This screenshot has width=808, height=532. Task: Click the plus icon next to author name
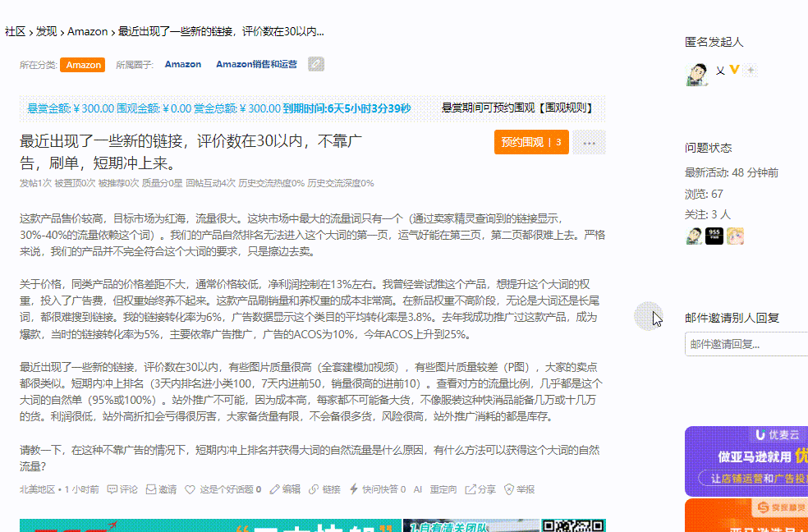[x=750, y=71]
